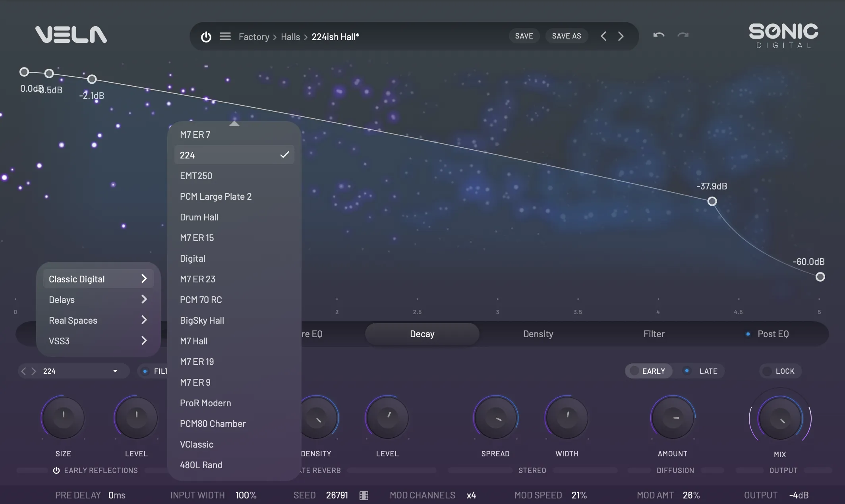Open the Halls breadcrumb folder

click(290, 37)
